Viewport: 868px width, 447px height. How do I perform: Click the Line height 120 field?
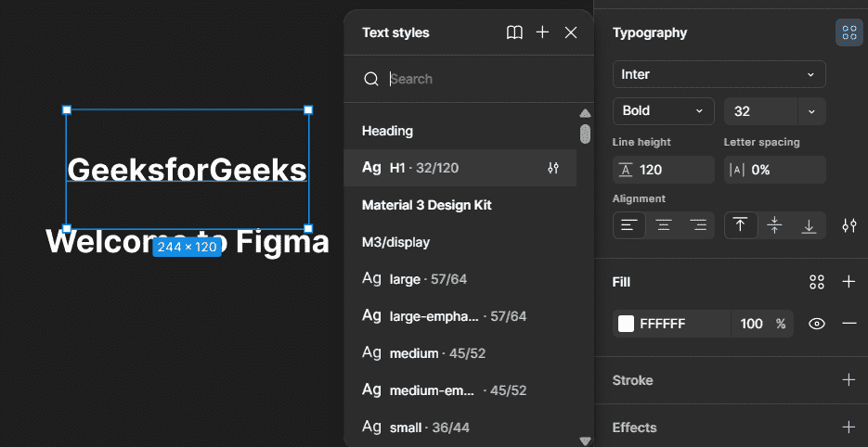664,170
